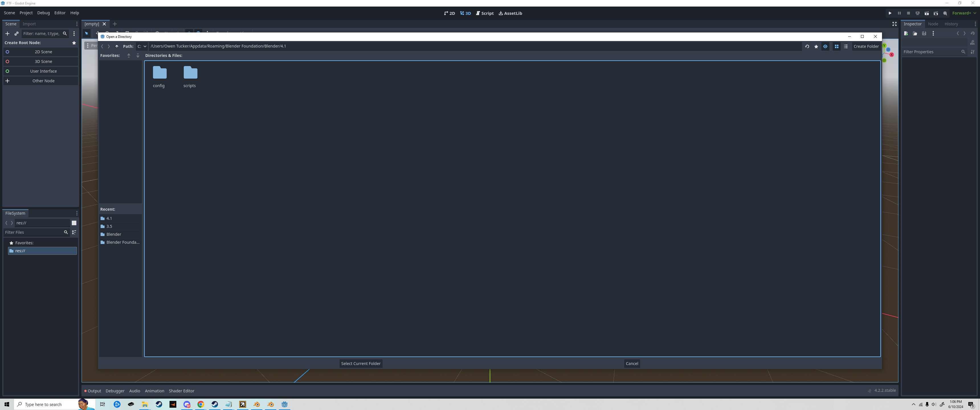Open the Forward+ renderer dropdown

(x=964, y=13)
